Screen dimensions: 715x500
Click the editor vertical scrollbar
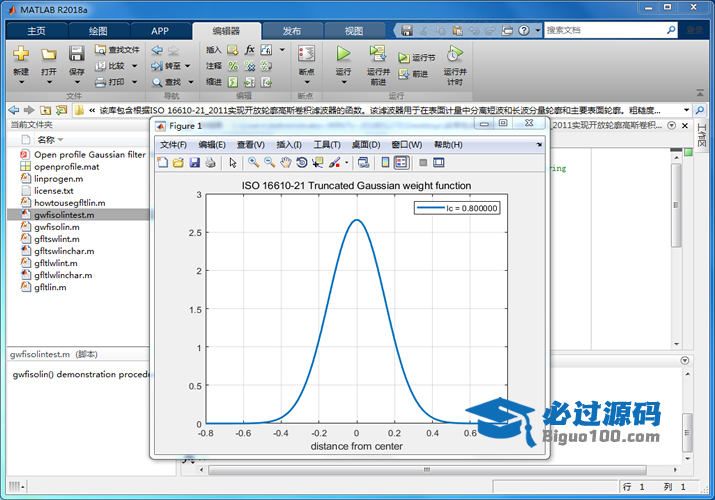click(676, 205)
